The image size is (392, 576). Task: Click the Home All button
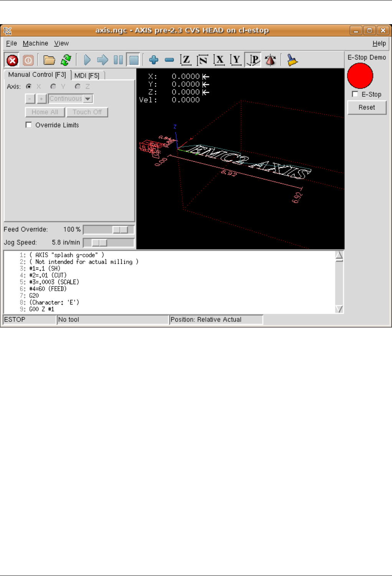coord(45,112)
